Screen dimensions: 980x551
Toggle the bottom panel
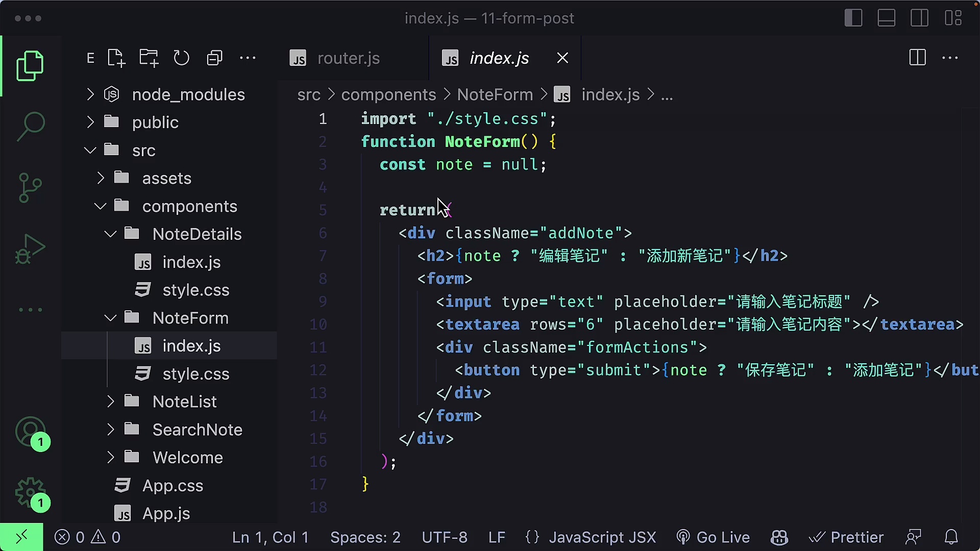coord(887,18)
